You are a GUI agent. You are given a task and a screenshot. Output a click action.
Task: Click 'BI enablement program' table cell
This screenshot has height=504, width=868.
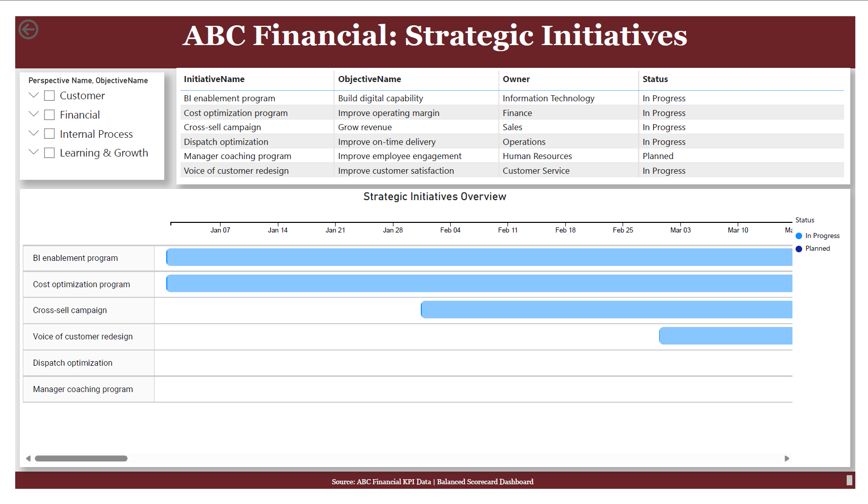pos(230,98)
